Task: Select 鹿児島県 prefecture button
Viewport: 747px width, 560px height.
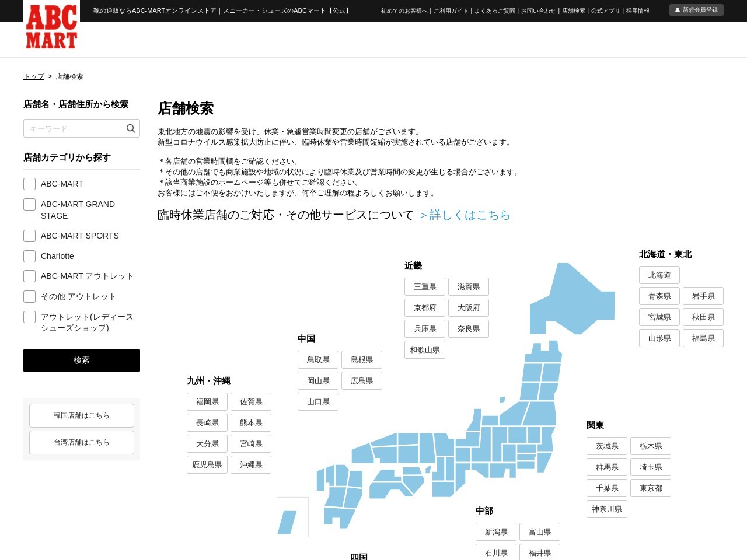Action: pyautogui.click(x=207, y=465)
